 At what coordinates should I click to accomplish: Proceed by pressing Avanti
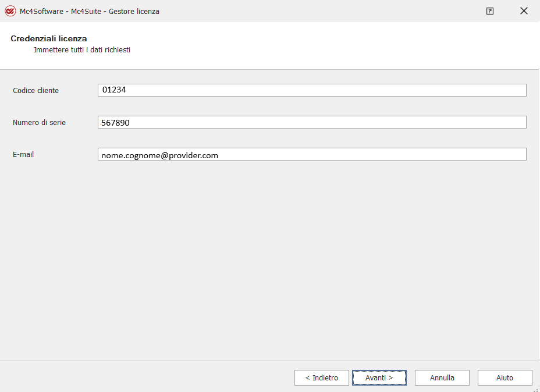coord(379,377)
